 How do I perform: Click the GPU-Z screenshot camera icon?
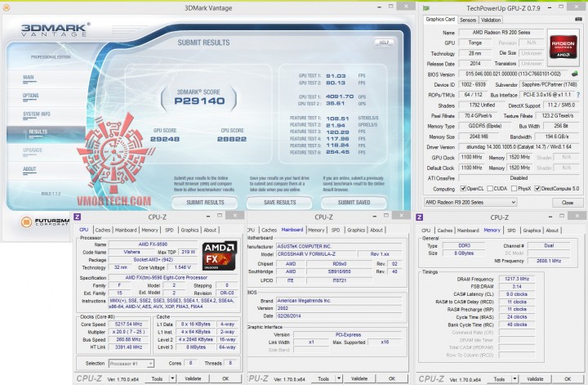578,19
